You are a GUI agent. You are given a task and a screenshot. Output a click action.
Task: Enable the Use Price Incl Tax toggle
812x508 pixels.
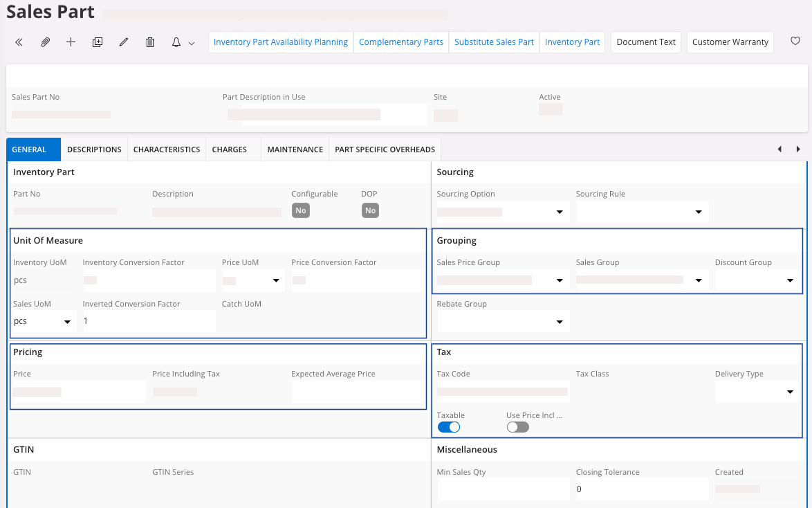[x=517, y=427]
